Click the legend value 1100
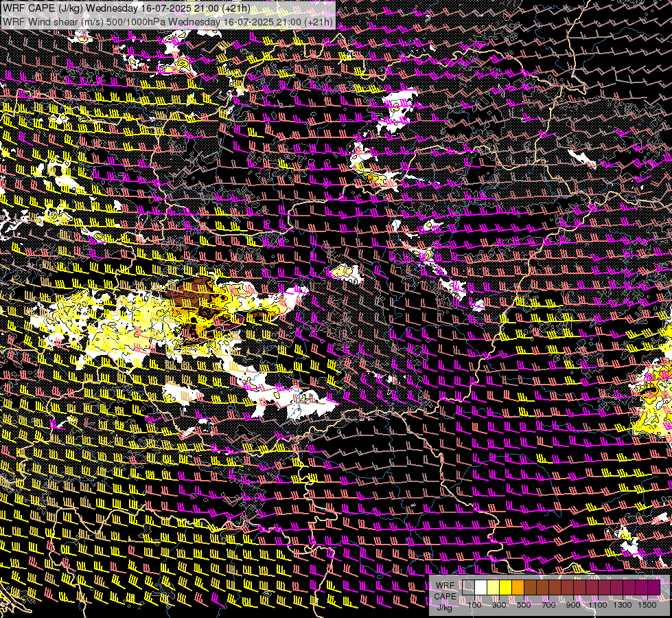Image resolution: width=672 pixels, height=618 pixels. coord(597,605)
